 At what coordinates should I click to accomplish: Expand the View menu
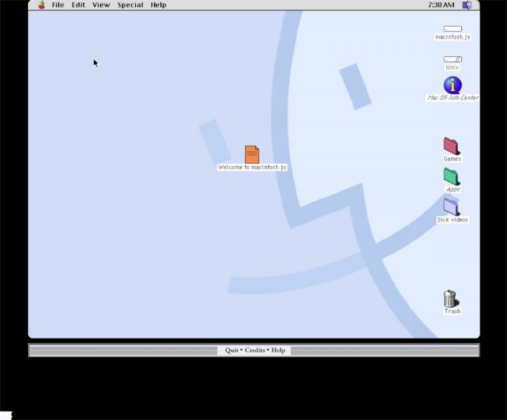click(x=101, y=5)
